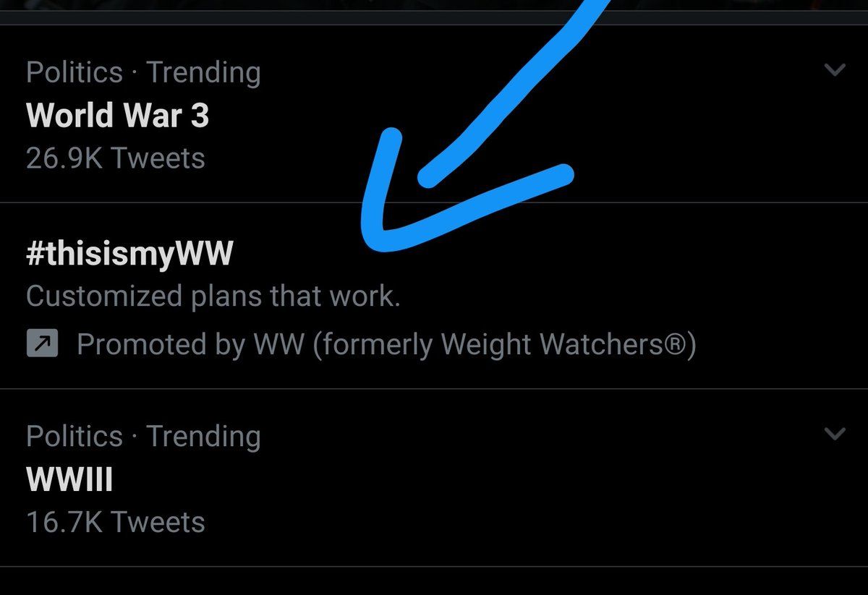View the 26.9K Tweets count

pos(115,158)
